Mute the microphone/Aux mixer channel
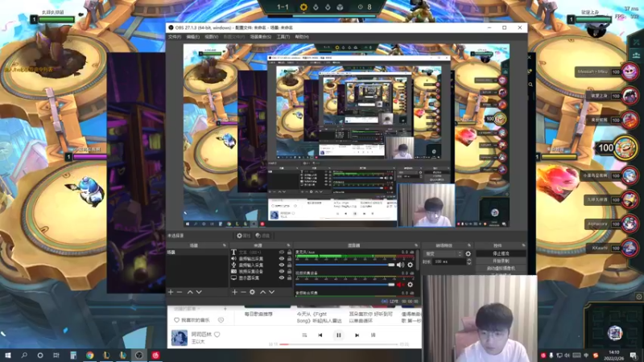 pos(400,265)
